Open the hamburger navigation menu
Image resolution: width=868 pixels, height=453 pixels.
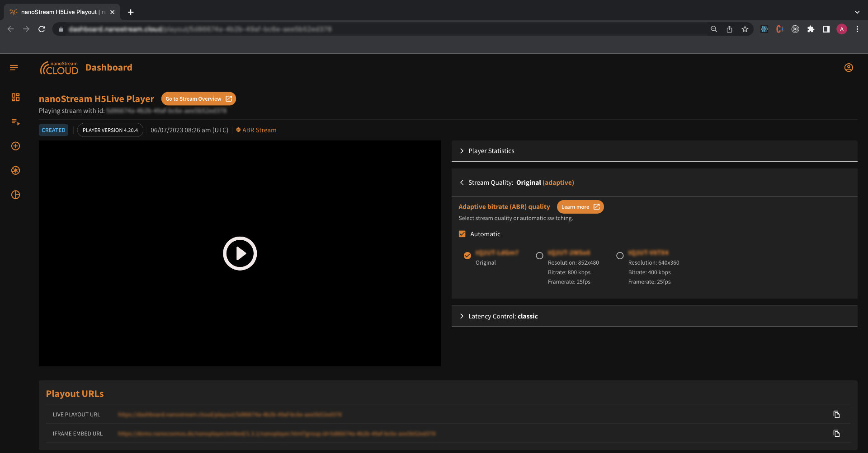pos(14,68)
